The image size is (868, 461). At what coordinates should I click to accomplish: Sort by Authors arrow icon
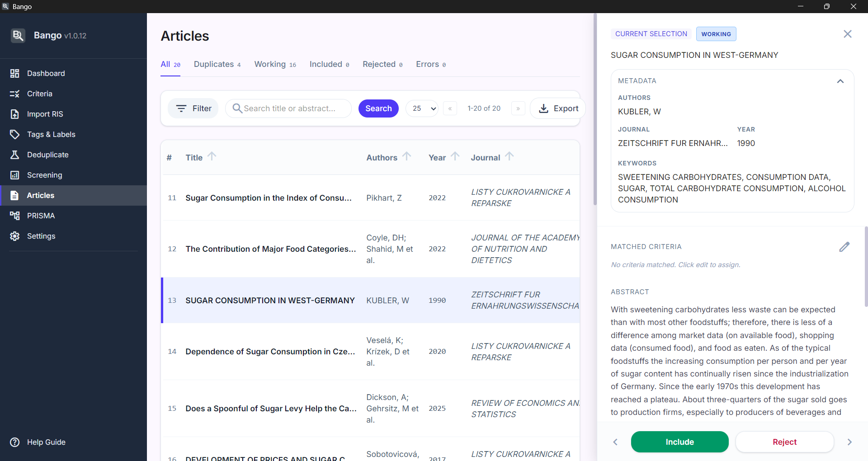[x=406, y=156]
